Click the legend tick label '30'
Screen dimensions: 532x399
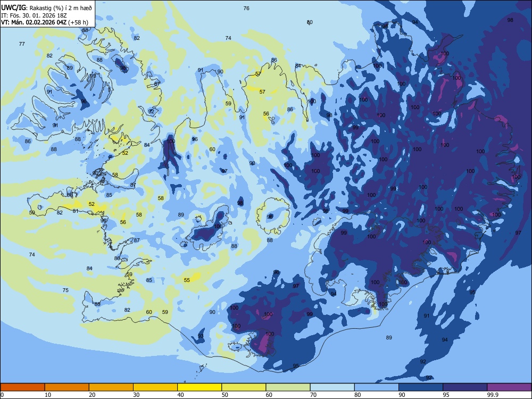tap(136, 395)
